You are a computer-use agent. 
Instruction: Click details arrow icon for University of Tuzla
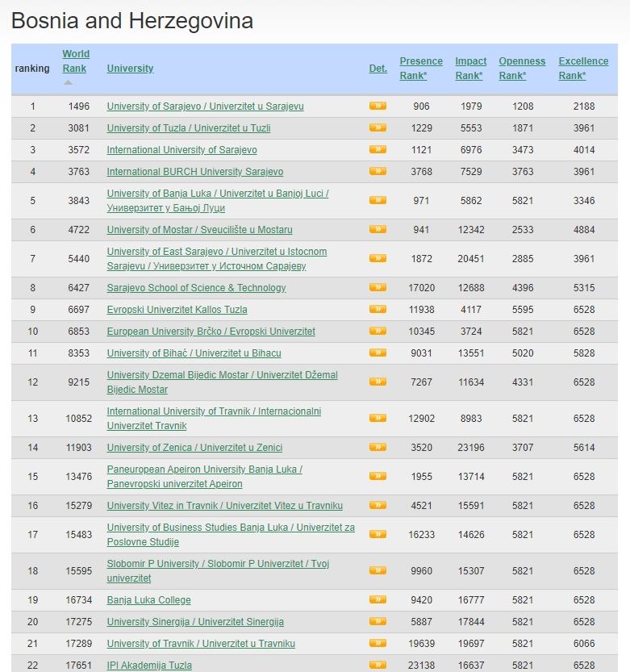(x=378, y=127)
